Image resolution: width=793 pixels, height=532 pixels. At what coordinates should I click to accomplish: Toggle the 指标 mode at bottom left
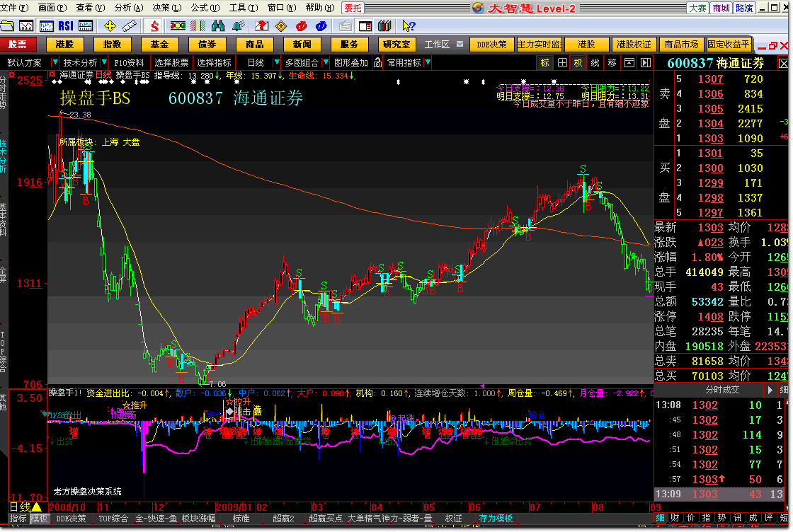coord(18,519)
